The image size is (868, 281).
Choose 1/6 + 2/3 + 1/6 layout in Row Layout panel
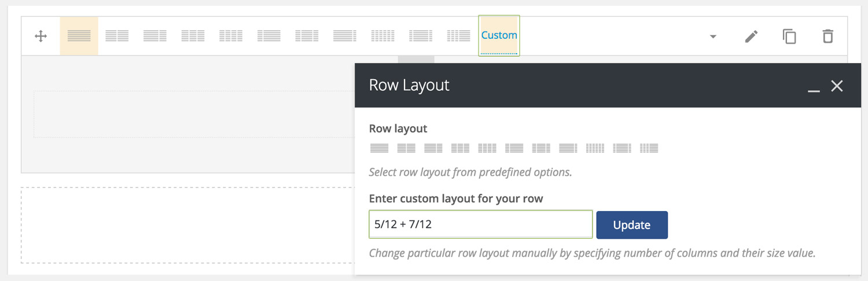point(622,149)
